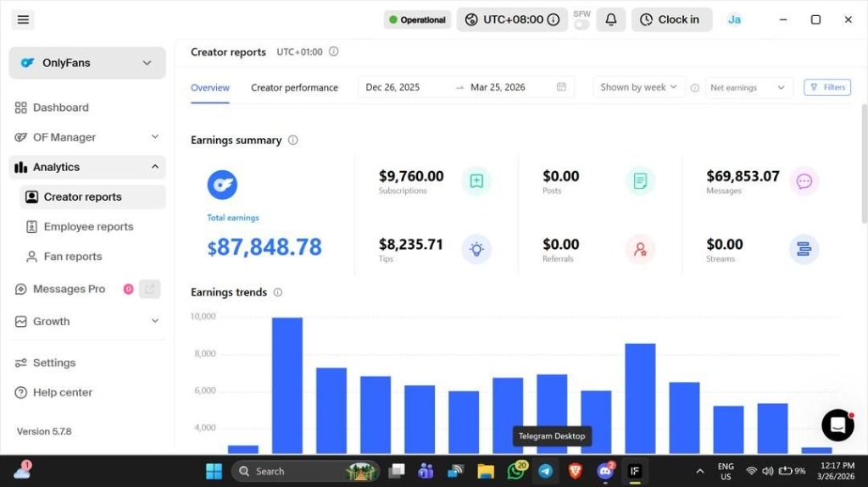Show hidden system tray icons
The width and height of the screenshot is (868, 487).
click(x=699, y=472)
